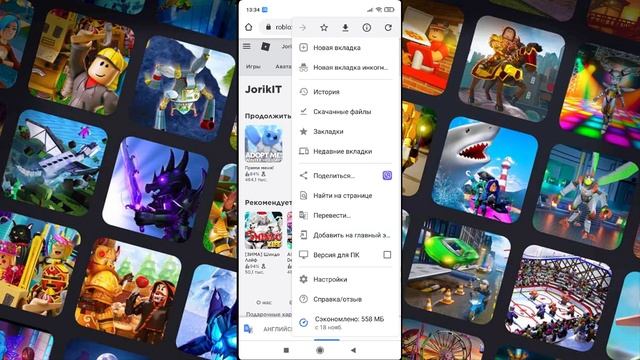The image size is (640, 360).
Task: Switch to the 'Игры' tab on Roblox
Action: point(253,66)
